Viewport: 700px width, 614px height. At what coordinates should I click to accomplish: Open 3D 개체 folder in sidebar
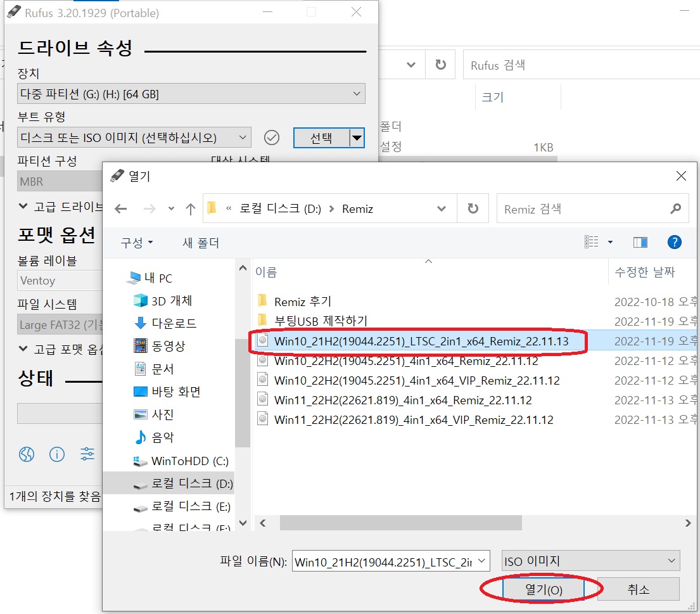[x=163, y=300]
